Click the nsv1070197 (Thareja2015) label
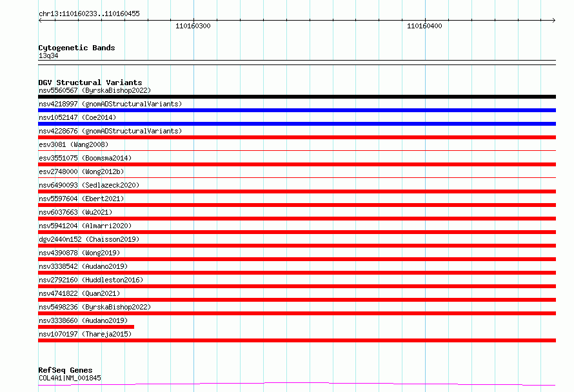The image size is (574, 392). coord(85,334)
